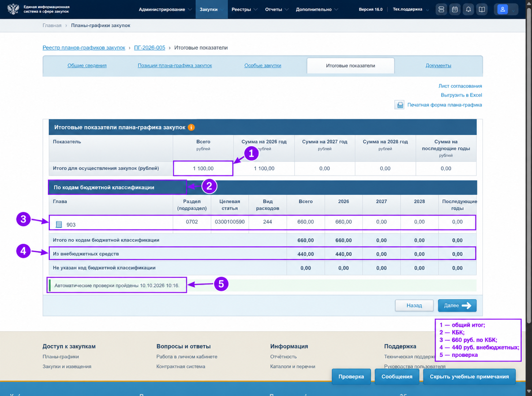Open footer link Планы-графики
This screenshot has height=396, width=532.
click(61, 356)
